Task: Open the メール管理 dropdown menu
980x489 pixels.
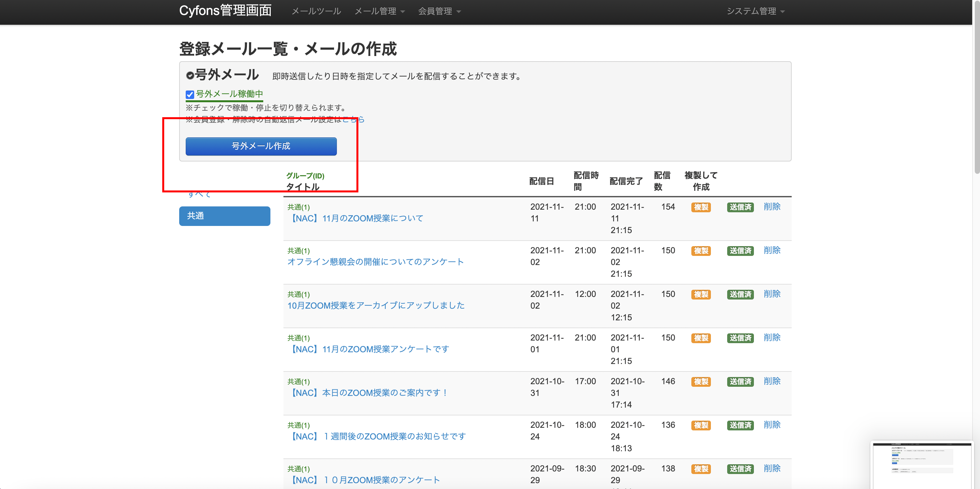Action: [x=379, y=11]
